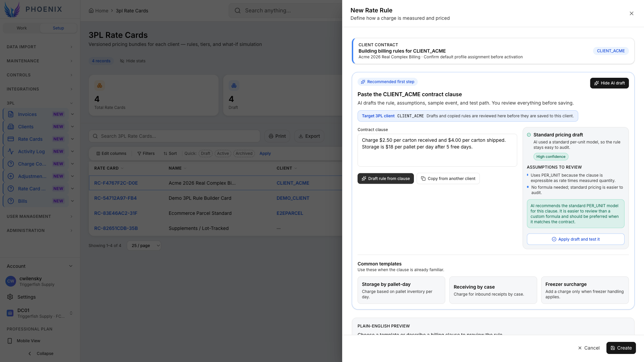644x362 pixels.
Task: Click the Phoenix logo icon
Action: pos(12,9)
